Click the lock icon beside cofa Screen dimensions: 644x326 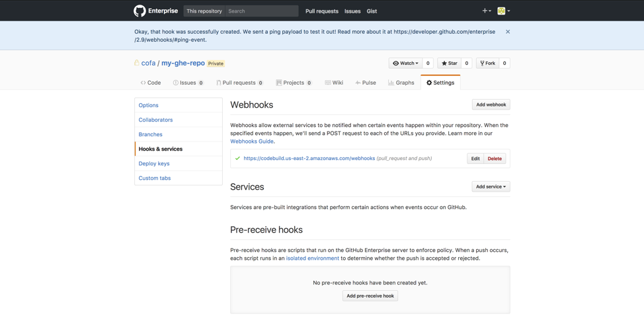coord(137,63)
